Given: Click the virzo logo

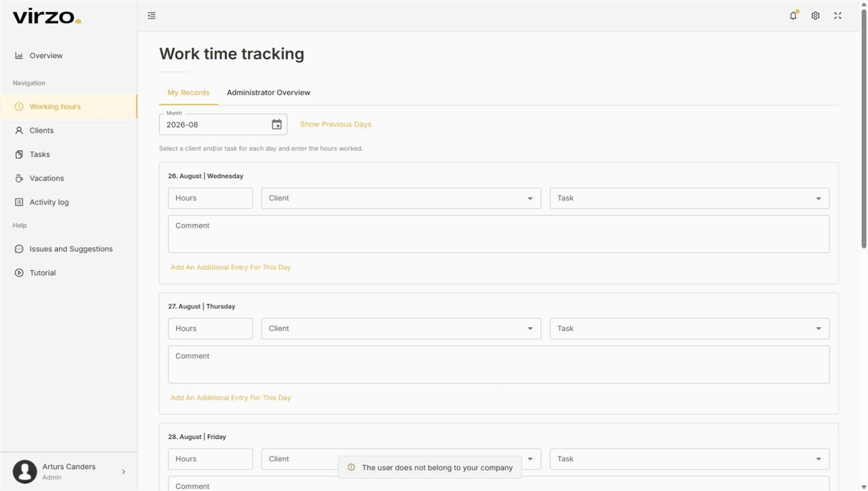Looking at the screenshot, I should coord(47,17).
